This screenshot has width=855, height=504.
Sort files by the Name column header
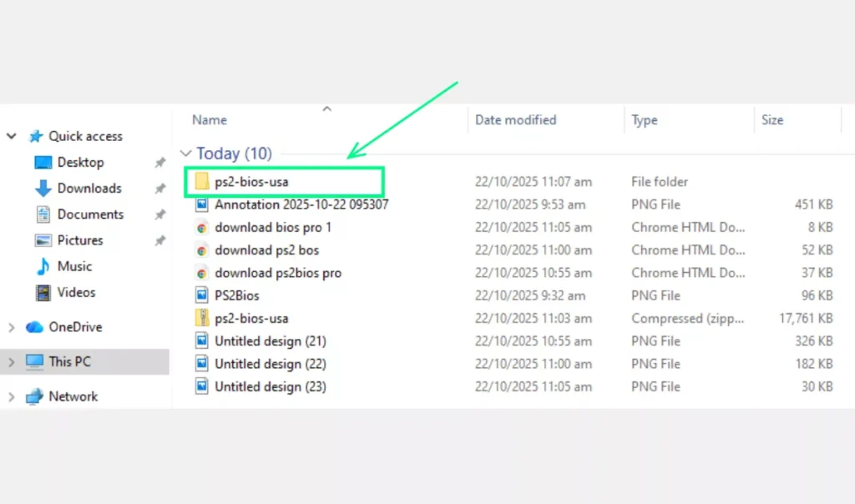pyautogui.click(x=210, y=120)
